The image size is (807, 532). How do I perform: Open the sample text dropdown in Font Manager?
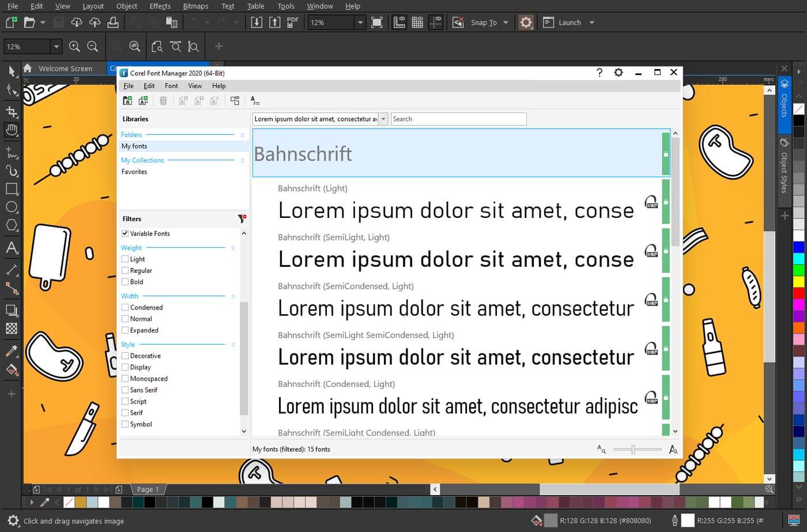coord(383,119)
